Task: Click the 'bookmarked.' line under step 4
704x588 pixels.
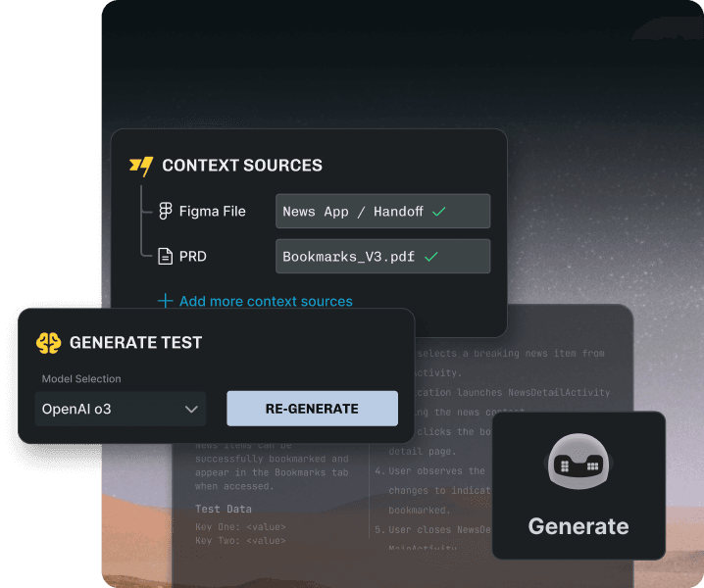Action: (x=420, y=510)
